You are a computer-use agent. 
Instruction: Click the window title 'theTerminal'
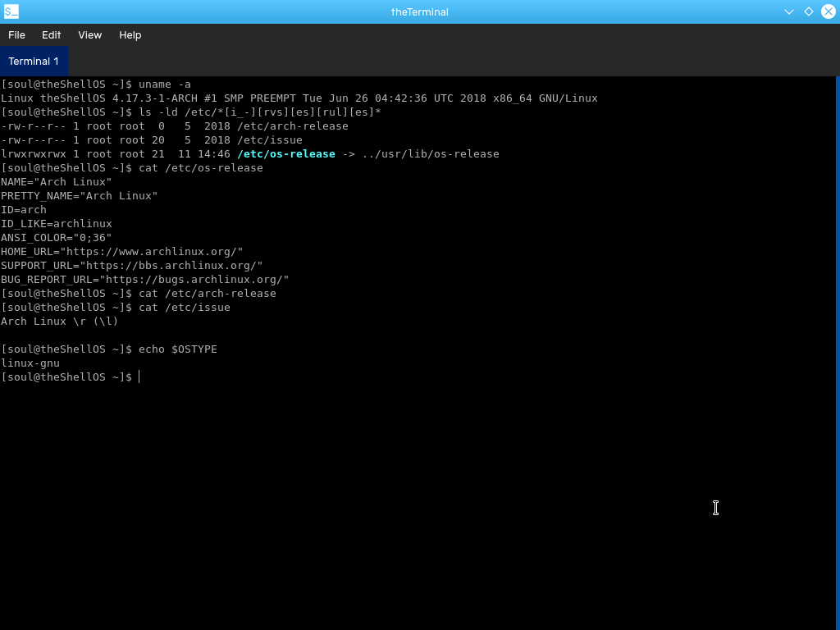(x=419, y=11)
